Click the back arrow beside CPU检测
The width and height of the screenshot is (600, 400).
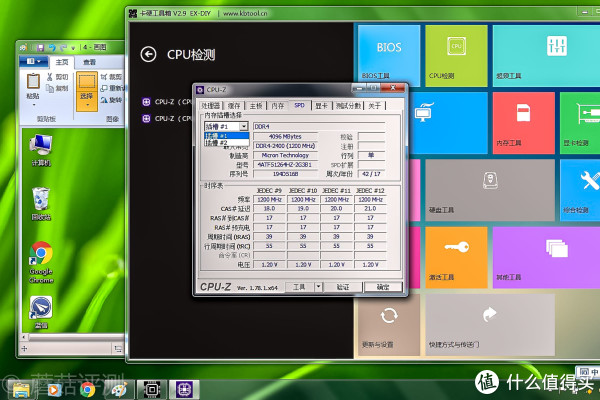pos(148,54)
